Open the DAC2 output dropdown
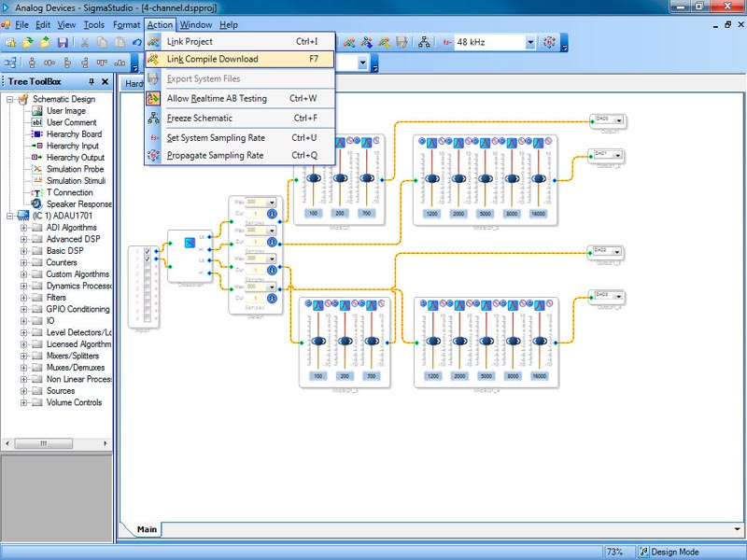This screenshot has width=747, height=560. pyautogui.click(x=617, y=251)
